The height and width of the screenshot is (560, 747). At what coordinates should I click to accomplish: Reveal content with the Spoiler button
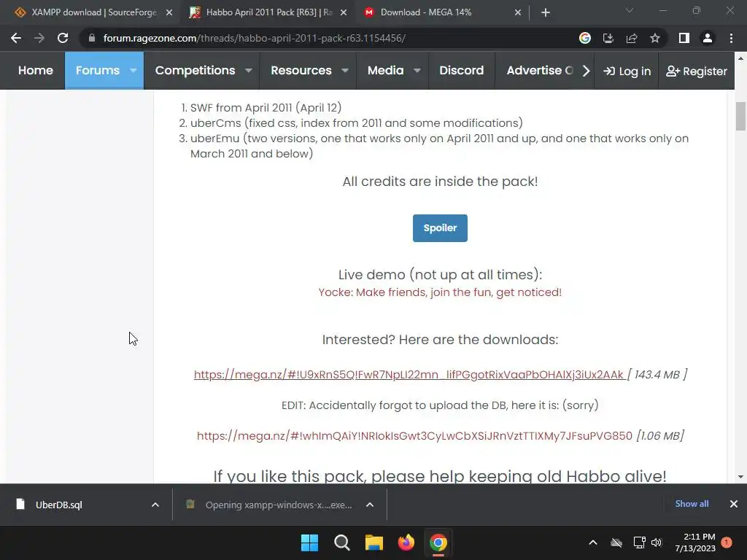tap(440, 228)
